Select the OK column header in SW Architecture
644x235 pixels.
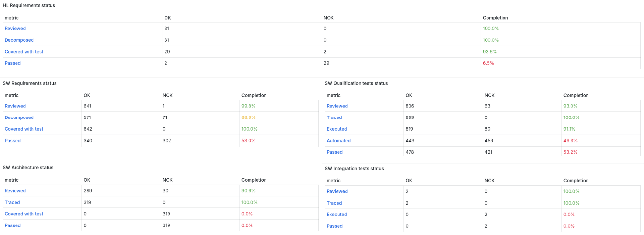(x=87, y=180)
